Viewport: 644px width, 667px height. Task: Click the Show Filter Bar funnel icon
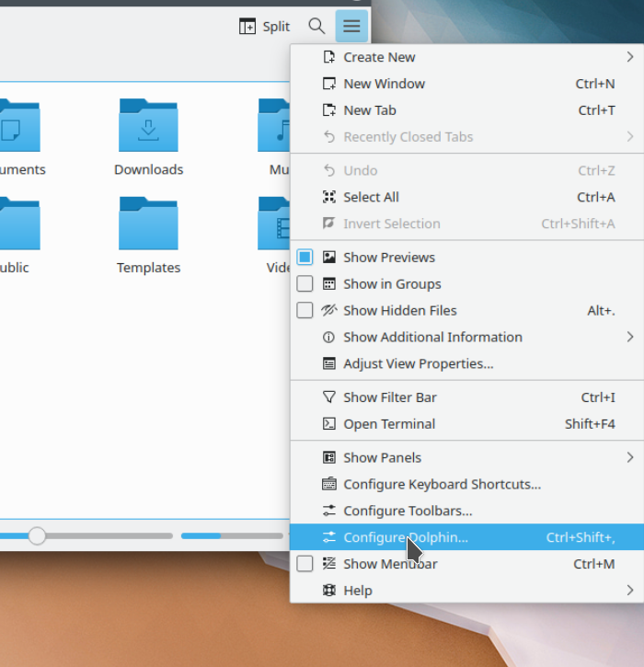[328, 397]
